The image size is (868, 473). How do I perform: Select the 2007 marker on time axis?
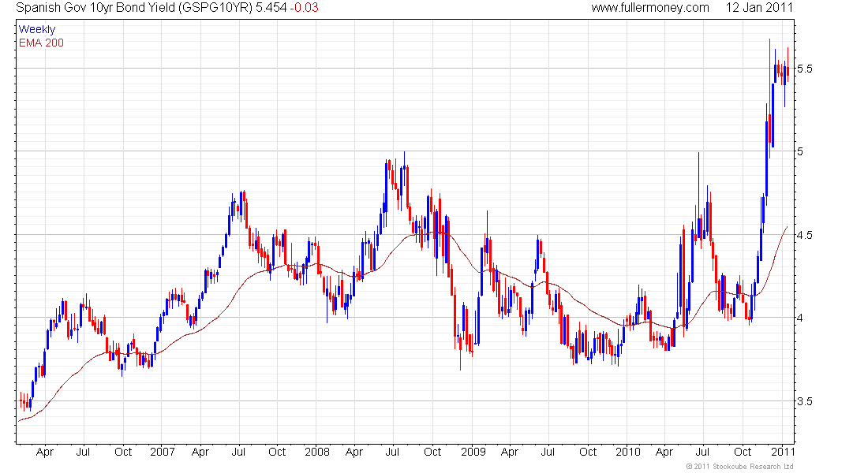tap(162, 453)
